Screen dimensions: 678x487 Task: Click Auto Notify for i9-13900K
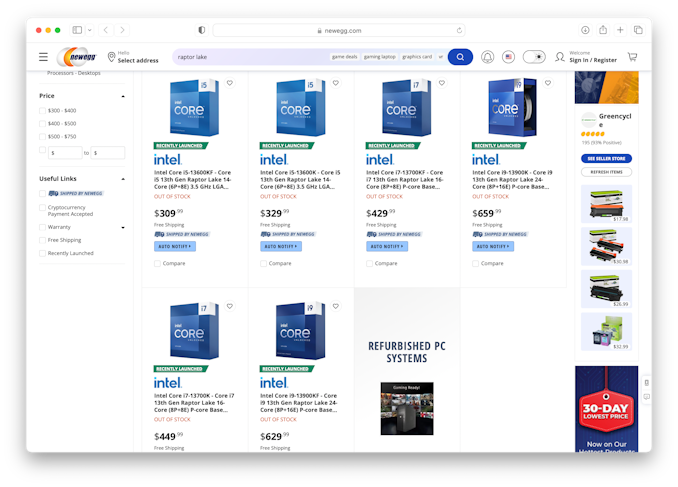pyautogui.click(x=493, y=247)
